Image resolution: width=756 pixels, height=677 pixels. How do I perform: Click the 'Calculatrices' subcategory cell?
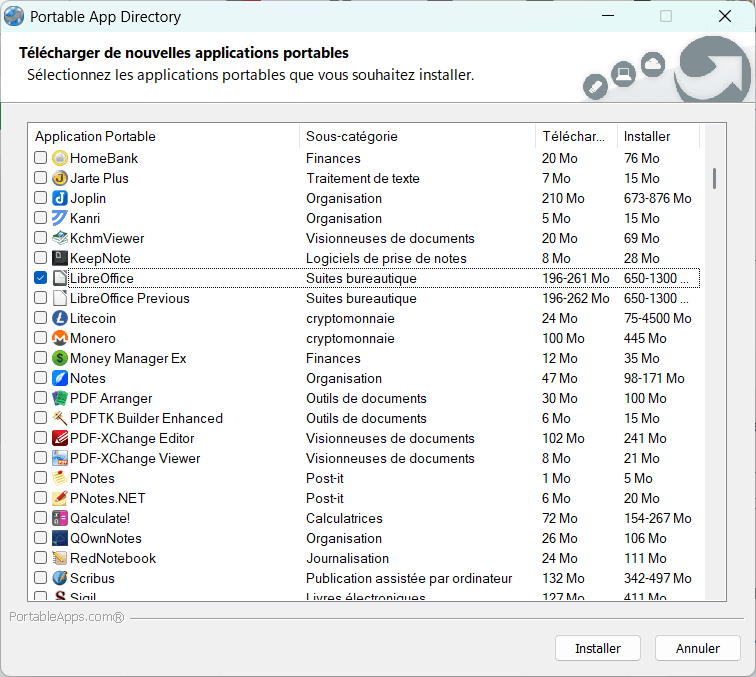point(344,518)
